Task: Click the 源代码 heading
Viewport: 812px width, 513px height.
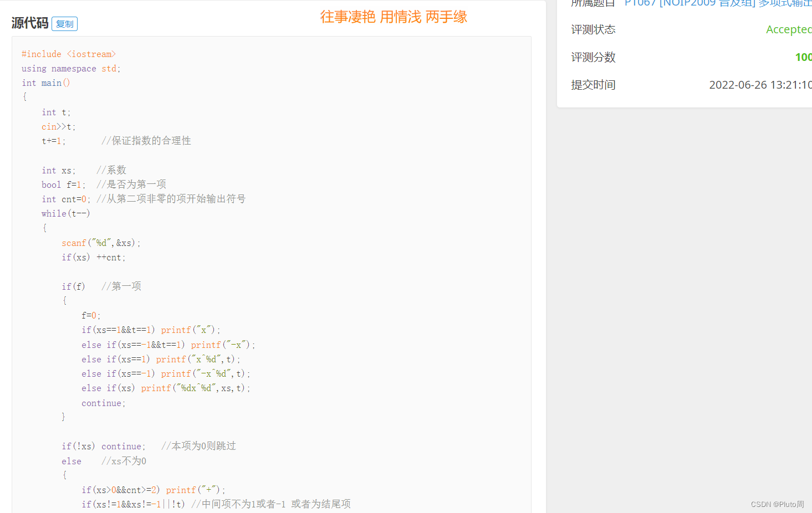Action: pyautogui.click(x=30, y=23)
